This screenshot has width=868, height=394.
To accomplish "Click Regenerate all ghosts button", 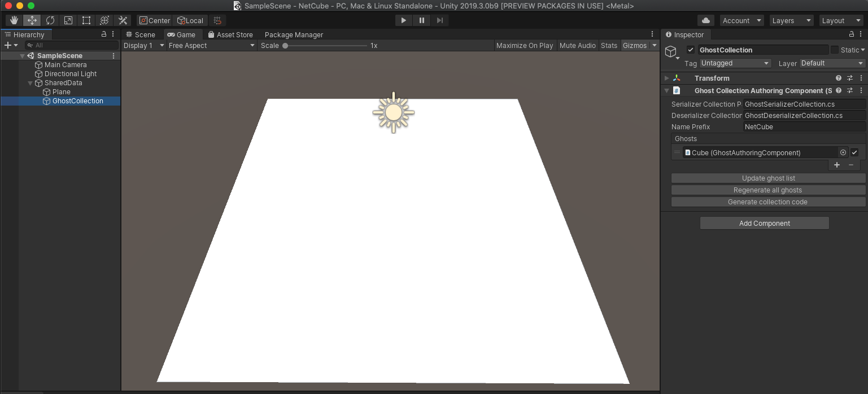I will (767, 190).
